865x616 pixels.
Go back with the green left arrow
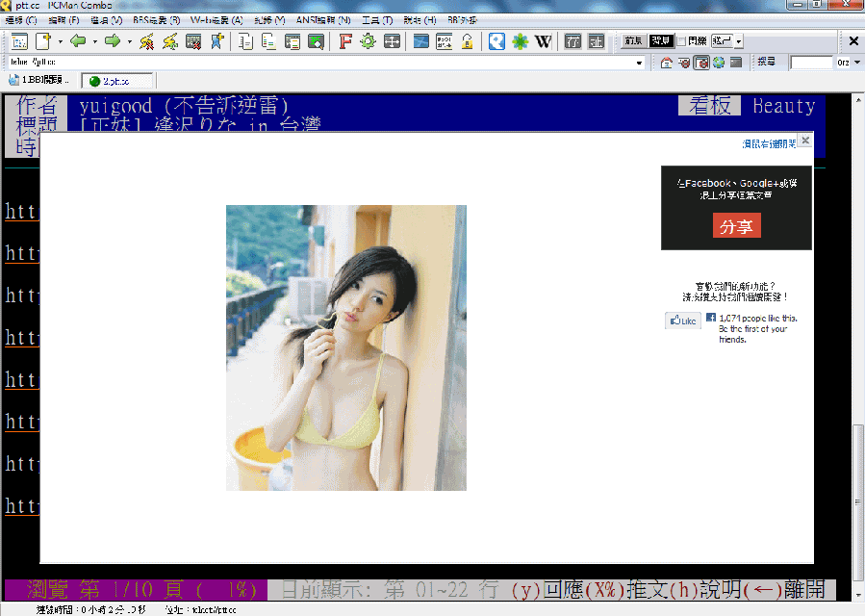tap(78, 41)
